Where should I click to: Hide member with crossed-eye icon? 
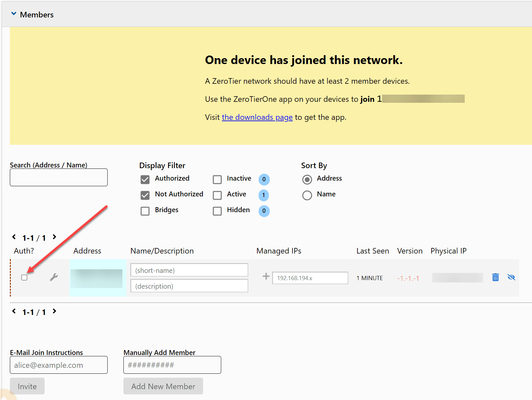coord(511,277)
